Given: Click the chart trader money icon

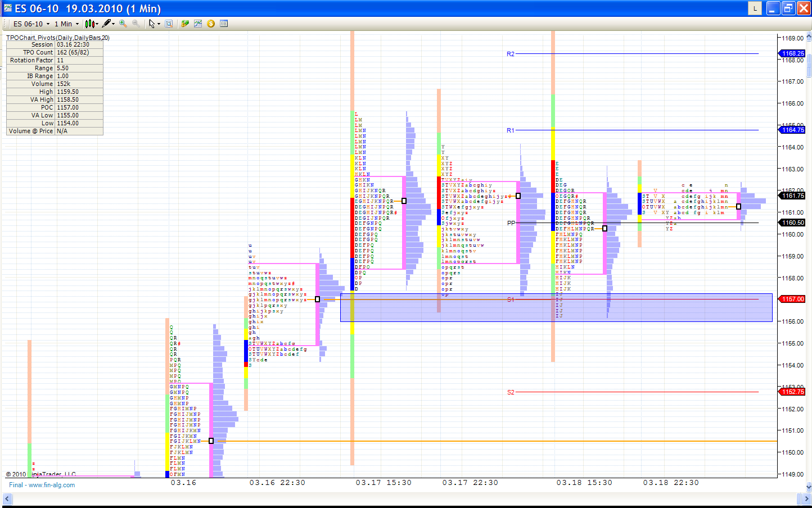Looking at the screenshot, I should click(x=185, y=24).
